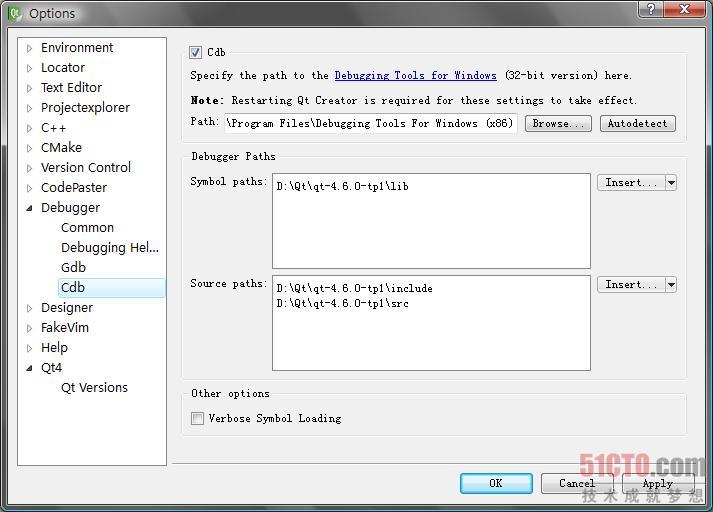The width and height of the screenshot is (713, 512).
Task: Click Insert button for Source paths
Action: coord(631,285)
